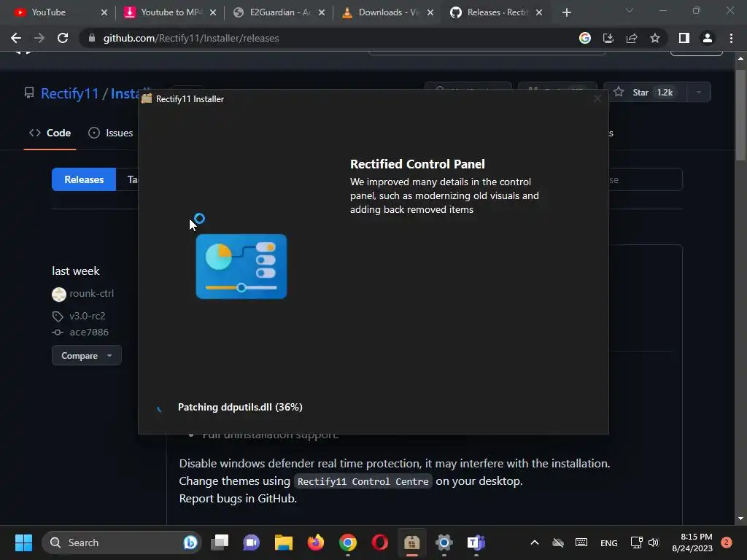Toggle Chrome side panel
This screenshot has height=560, width=747.
(x=684, y=38)
